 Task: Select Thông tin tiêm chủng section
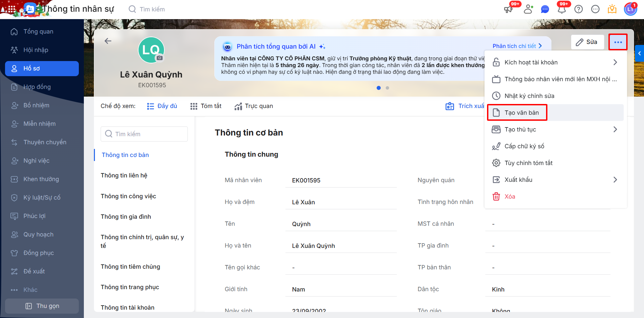(130, 267)
